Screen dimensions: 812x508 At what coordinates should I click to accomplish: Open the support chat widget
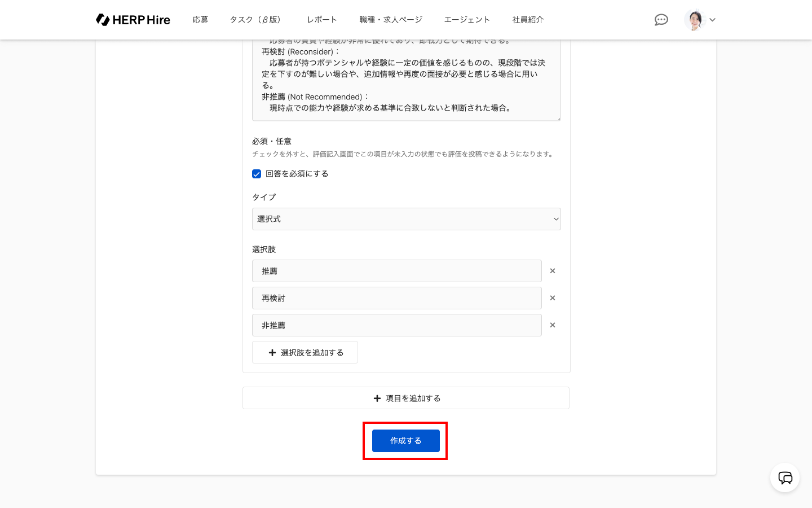click(785, 478)
